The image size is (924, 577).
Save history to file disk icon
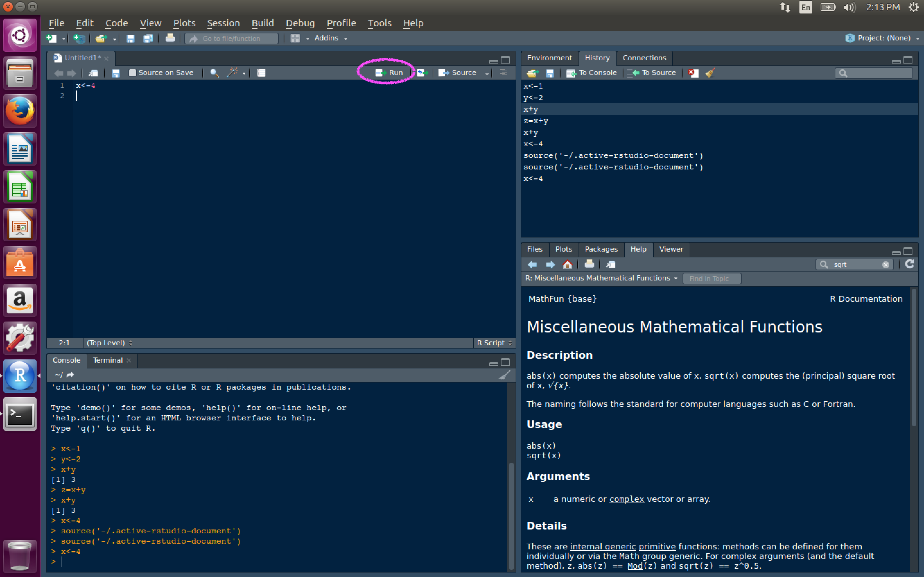[x=550, y=73]
